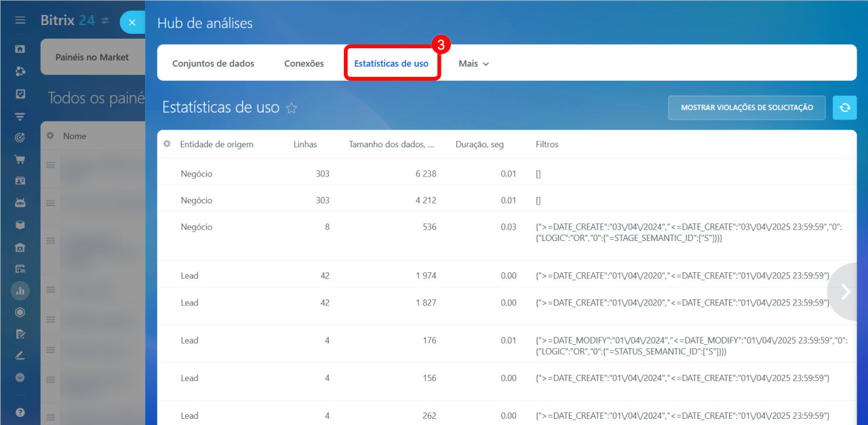
Task: Switch to Conjuntos de dados tab
Action: pyautogui.click(x=213, y=64)
